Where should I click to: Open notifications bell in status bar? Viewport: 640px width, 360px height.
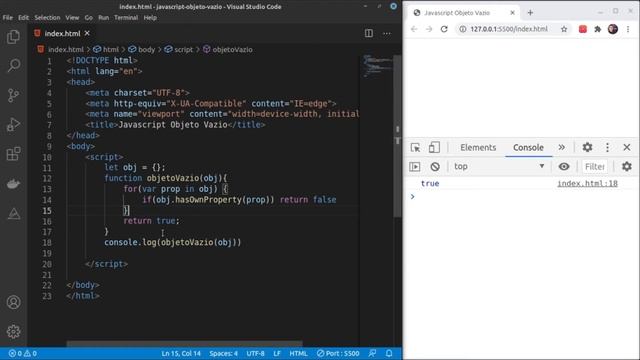pyautogui.click(x=389, y=353)
